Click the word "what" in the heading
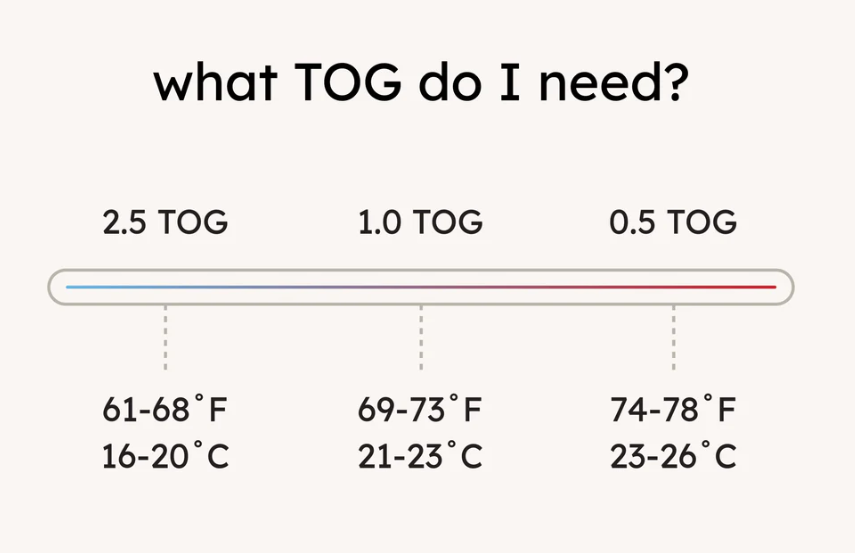 coord(216,82)
